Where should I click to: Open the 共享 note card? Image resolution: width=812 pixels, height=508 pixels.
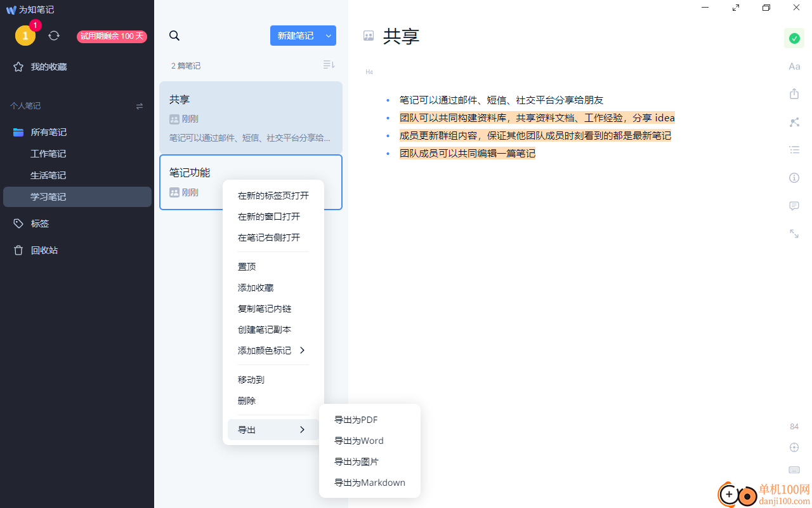click(251, 117)
